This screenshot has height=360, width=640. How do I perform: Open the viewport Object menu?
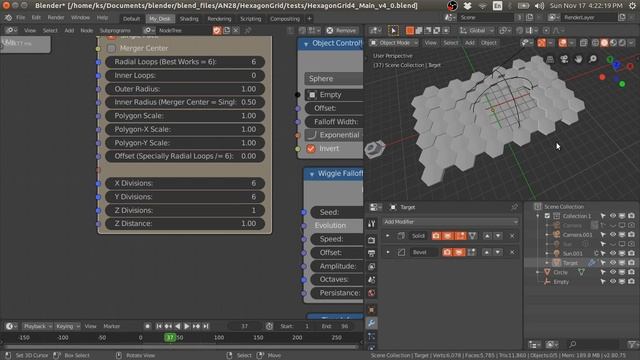pyautogui.click(x=488, y=42)
